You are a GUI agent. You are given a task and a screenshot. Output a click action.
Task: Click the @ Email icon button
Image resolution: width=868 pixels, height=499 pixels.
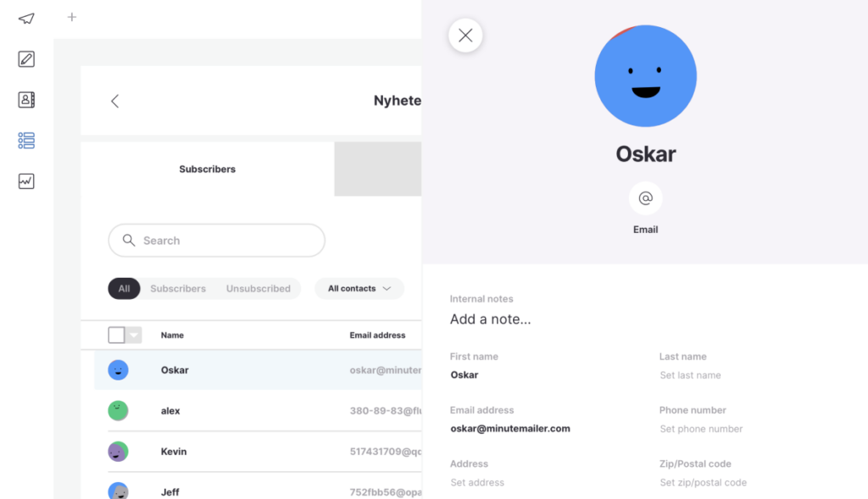point(645,198)
